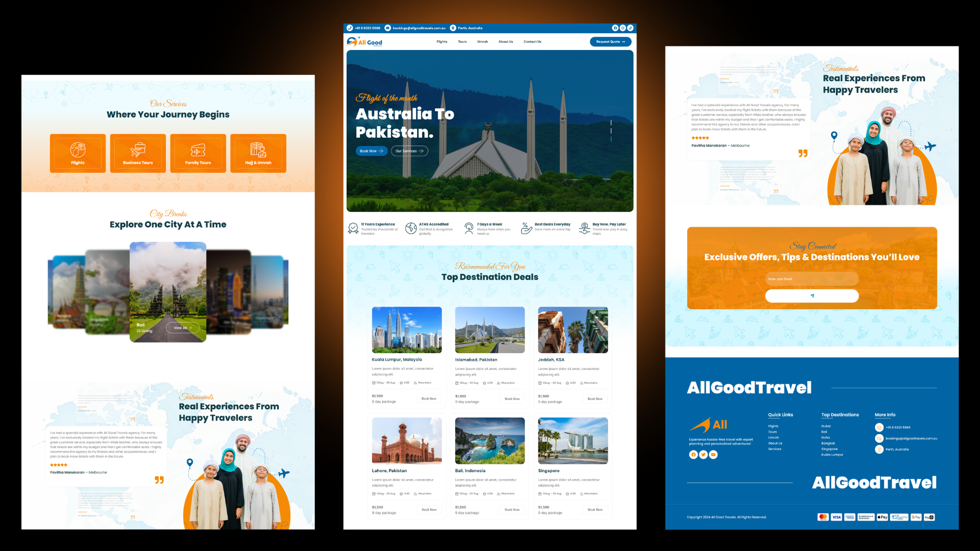
Task: Click the phone icon beside +61 8 6323 5666 in the header
Action: [x=350, y=28]
